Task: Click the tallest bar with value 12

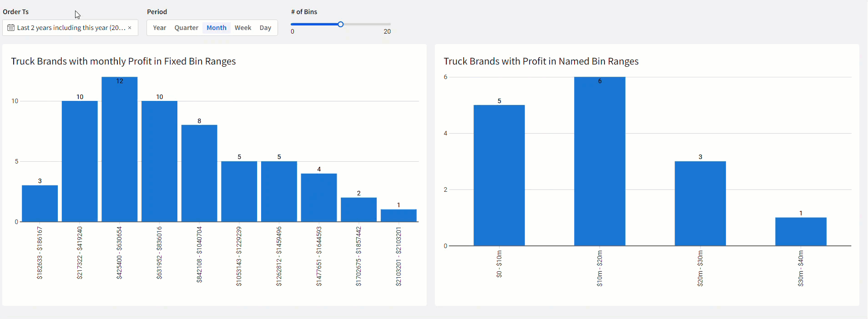Action: pyautogui.click(x=119, y=150)
